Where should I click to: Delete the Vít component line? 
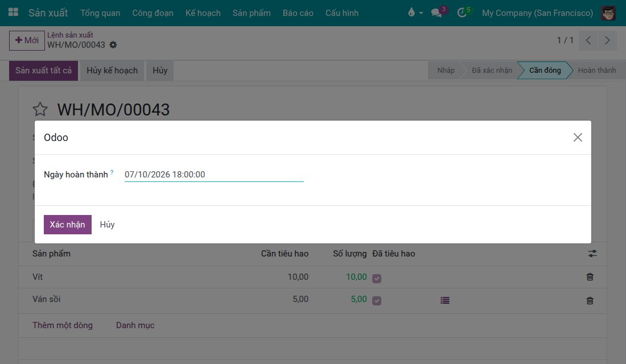(590, 276)
